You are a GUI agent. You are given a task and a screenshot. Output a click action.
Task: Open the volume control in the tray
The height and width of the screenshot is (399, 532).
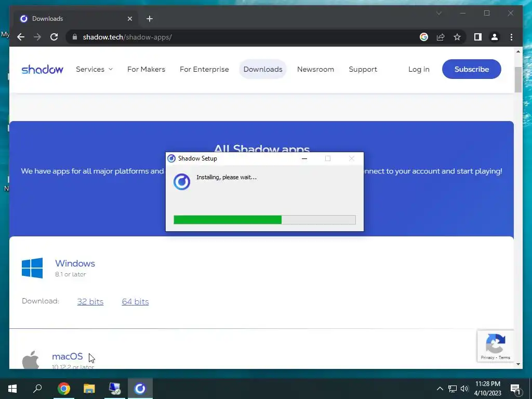(464, 389)
